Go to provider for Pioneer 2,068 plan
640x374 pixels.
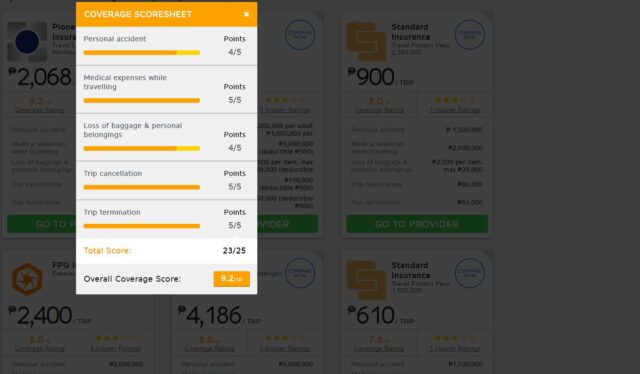pyautogui.click(x=41, y=224)
